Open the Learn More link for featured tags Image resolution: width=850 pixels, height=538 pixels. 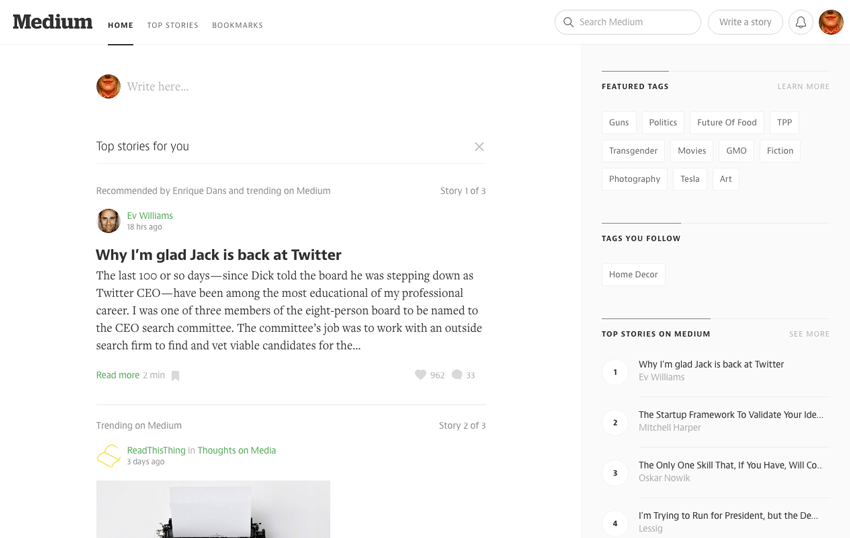(x=803, y=87)
